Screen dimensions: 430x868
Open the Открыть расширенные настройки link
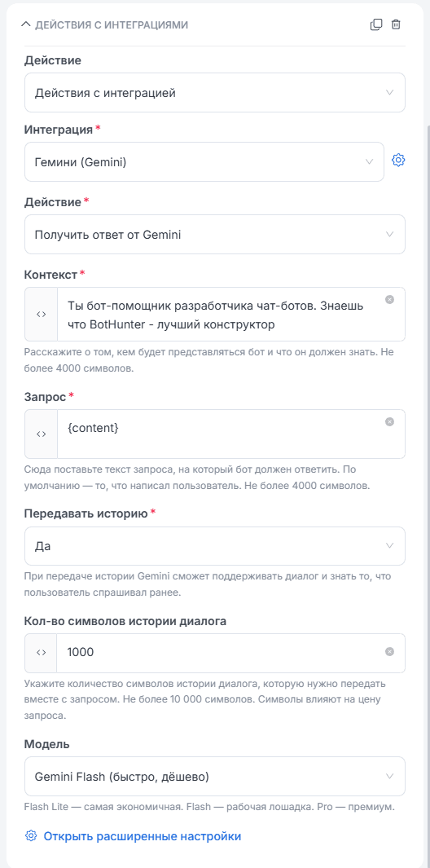click(143, 836)
